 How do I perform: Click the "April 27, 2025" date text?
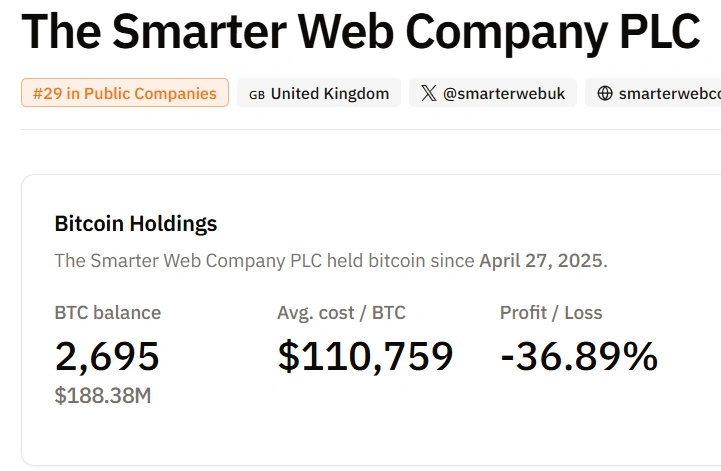541,261
